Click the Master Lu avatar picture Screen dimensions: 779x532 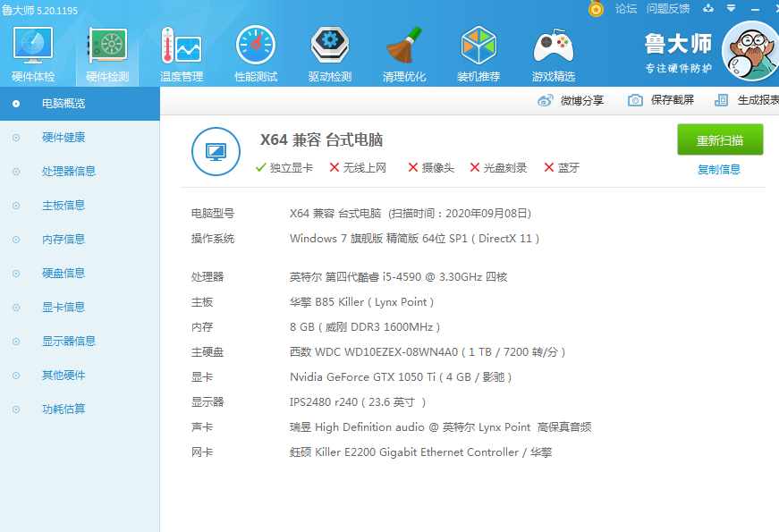coord(749,51)
